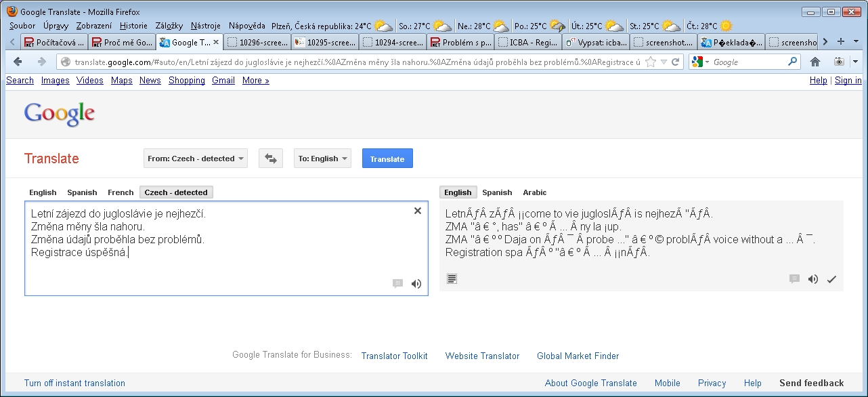Open the Zobrazení menu
Screen dimensions: 868x397
94,26
